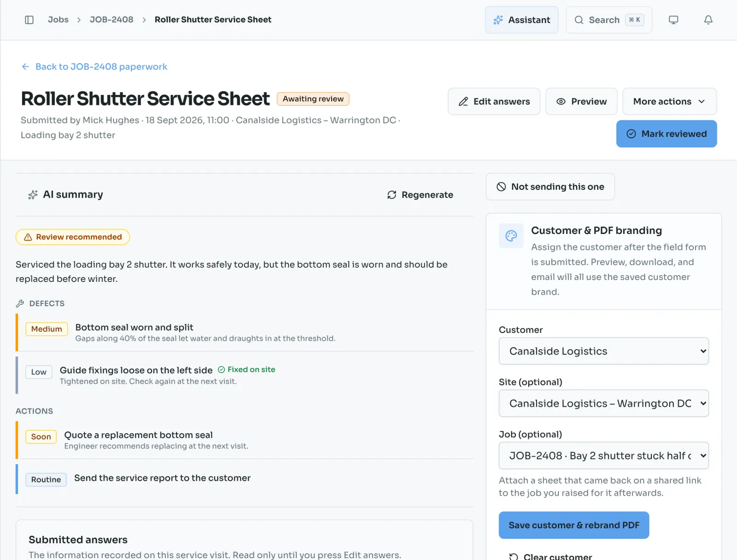Click the 'ACTIONS' section label

click(35, 411)
